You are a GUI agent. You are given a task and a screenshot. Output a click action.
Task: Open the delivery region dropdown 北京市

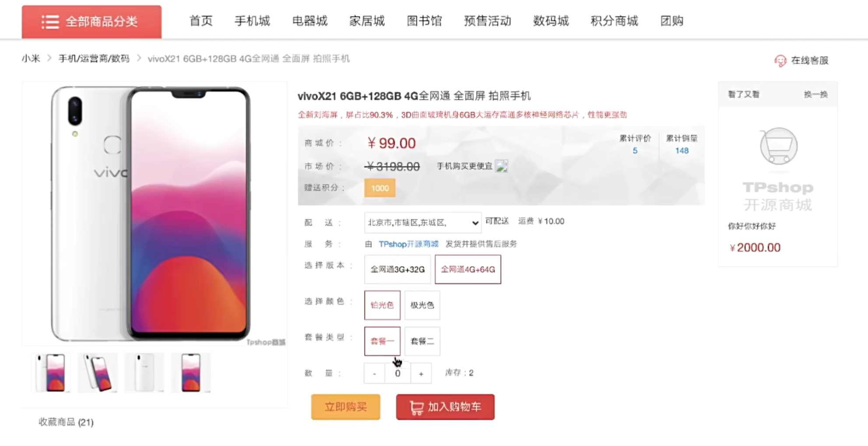pyautogui.click(x=422, y=223)
